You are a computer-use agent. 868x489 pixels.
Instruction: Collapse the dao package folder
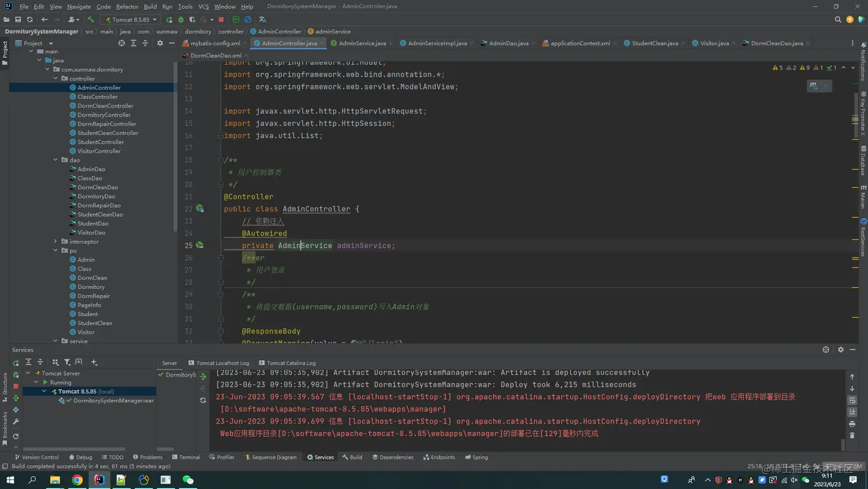pyautogui.click(x=56, y=160)
